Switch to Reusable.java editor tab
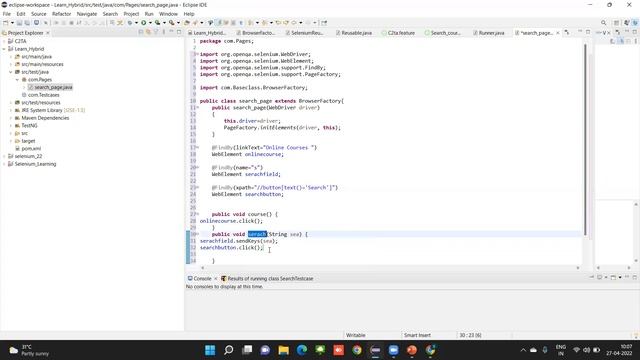 pos(353,33)
